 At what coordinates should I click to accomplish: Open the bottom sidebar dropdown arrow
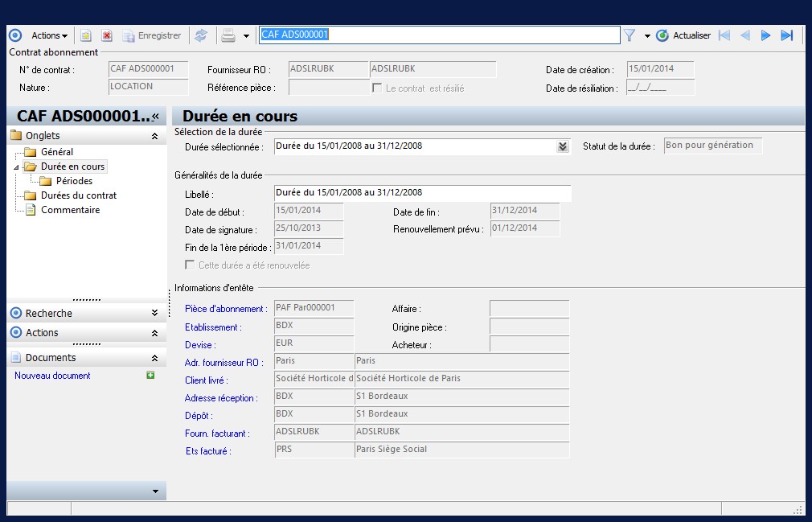coord(155,491)
